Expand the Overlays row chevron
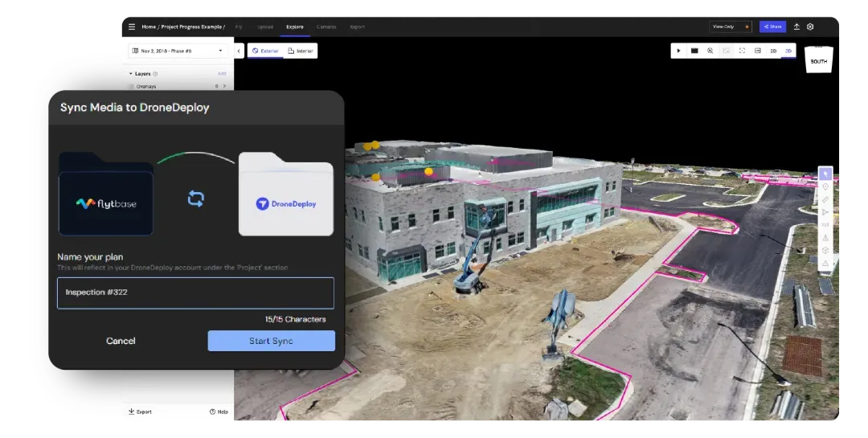The width and height of the screenshot is (868, 438). pyautogui.click(x=224, y=86)
